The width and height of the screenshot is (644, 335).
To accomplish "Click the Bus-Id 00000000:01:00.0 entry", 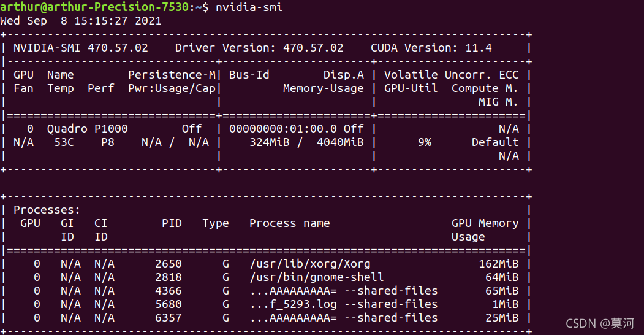I will [x=282, y=129].
